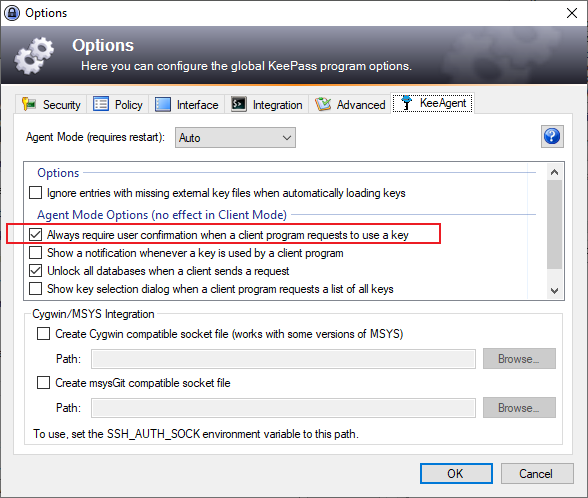Enable ignoring entries with missing external key files

click(x=35, y=193)
